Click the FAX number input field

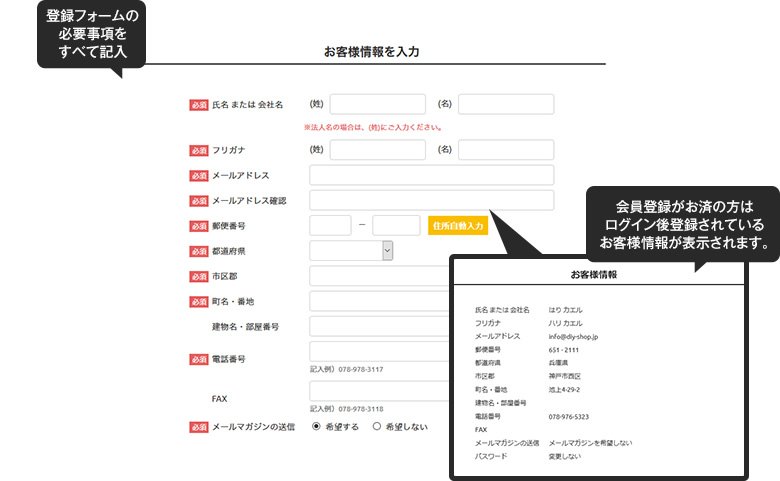click(x=380, y=391)
